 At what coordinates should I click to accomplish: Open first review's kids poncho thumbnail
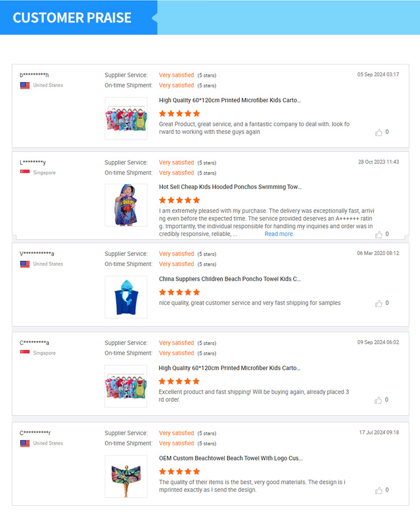[x=126, y=118]
